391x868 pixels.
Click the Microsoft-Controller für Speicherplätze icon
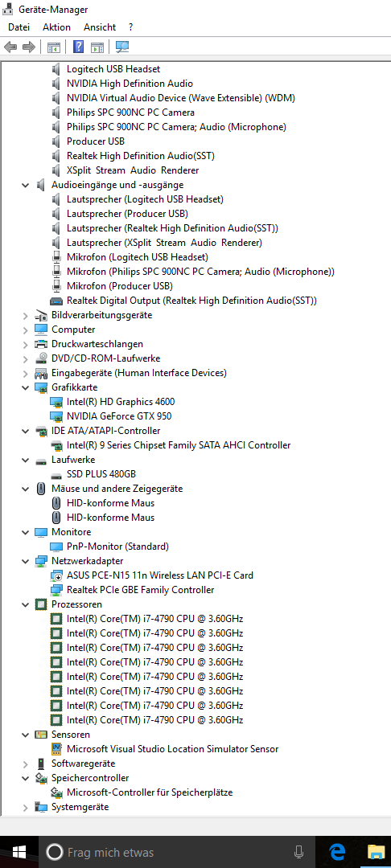pyautogui.click(x=56, y=792)
